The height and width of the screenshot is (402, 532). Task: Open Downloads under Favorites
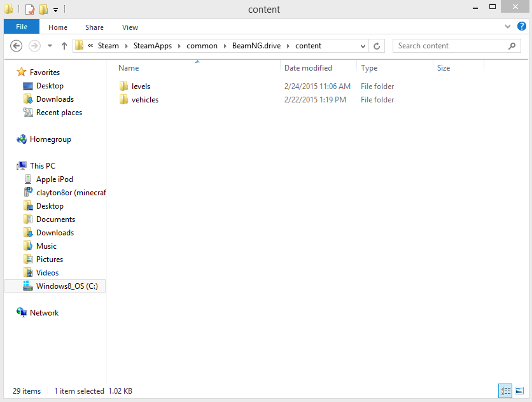point(55,99)
